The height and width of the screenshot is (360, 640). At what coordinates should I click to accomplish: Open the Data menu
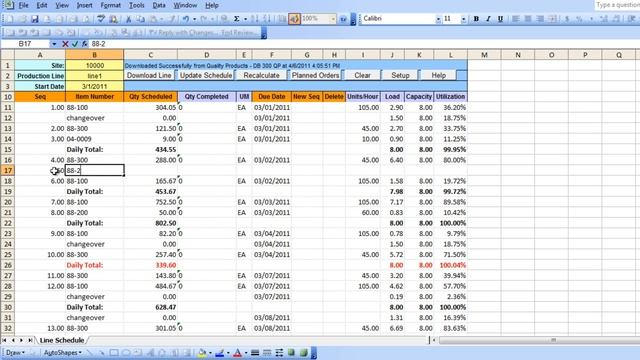coord(159,5)
